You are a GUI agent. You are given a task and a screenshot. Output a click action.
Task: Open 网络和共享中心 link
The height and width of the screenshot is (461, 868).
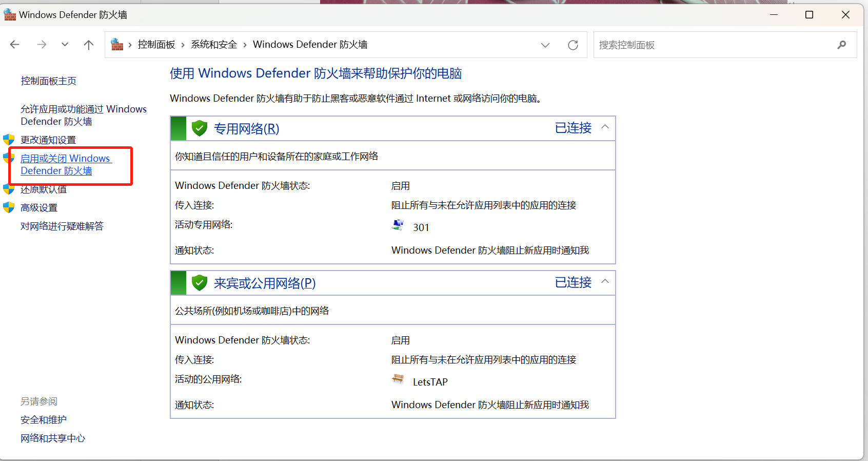click(x=53, y=438)
